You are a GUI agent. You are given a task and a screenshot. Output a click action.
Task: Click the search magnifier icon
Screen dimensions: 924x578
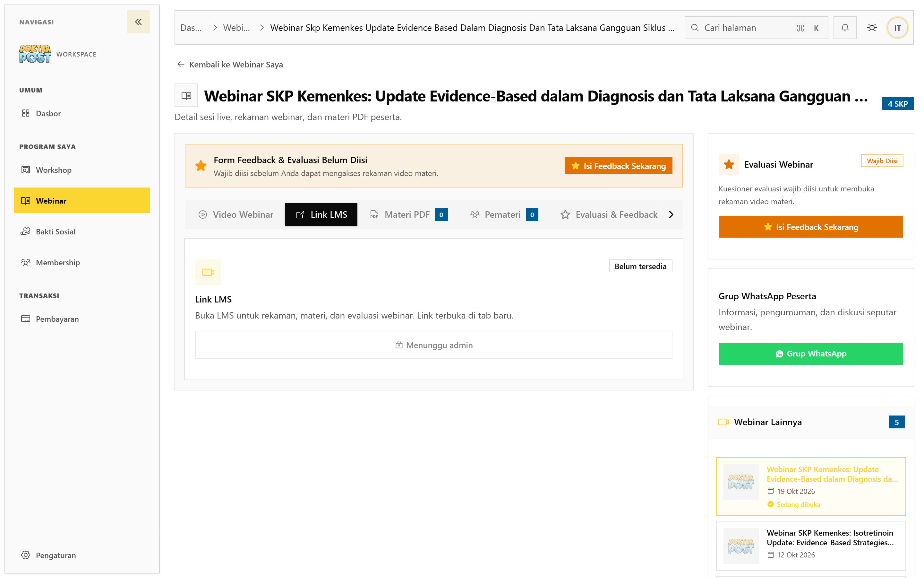(695, 28)
